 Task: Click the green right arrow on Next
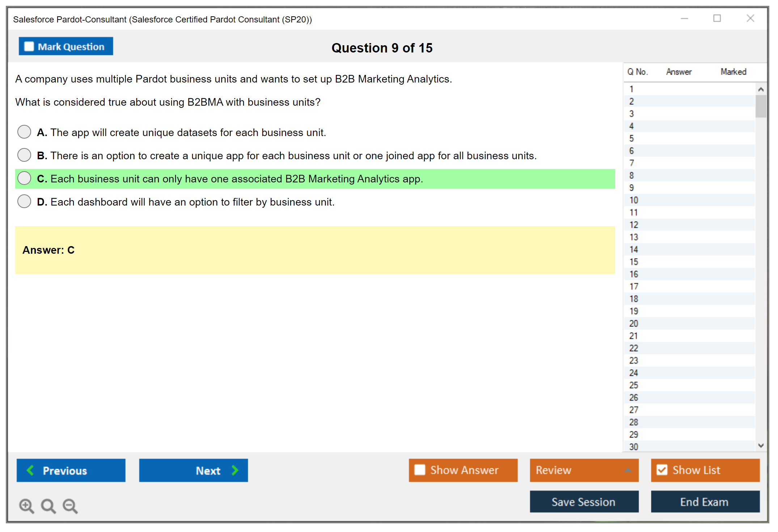235,470
